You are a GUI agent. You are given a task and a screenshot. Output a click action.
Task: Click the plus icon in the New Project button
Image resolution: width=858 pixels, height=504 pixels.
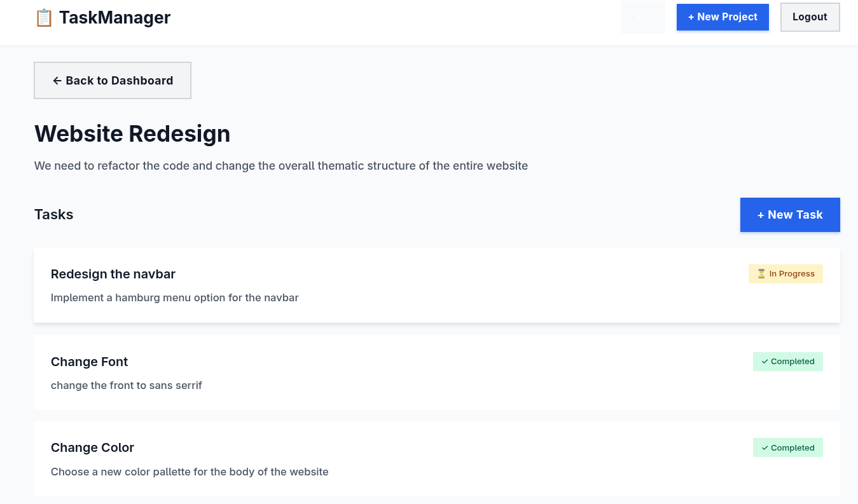[691, 17]
